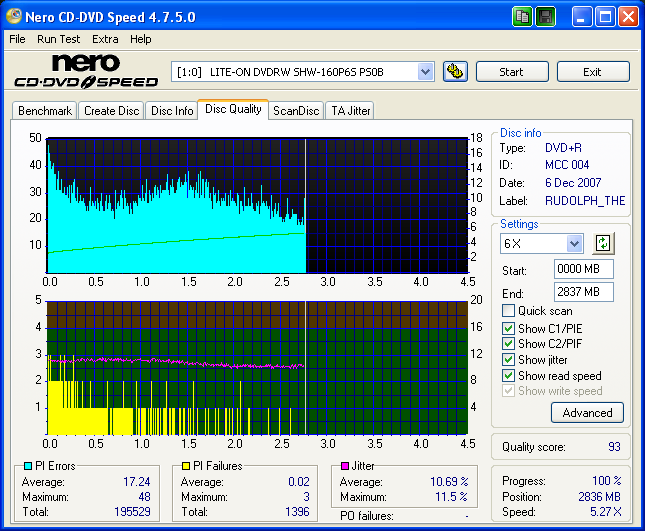
Task: Click the magenta Jitter color swatch
Action: point(345,466)
